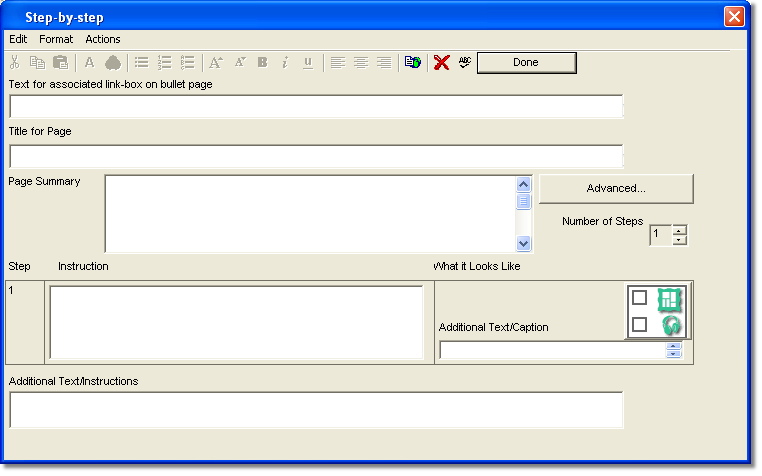Image resolution: width=762 pixels, height=476 pixels.
Task: Increase Number of Steps with up arrow
Action: (x=680, y=230)
